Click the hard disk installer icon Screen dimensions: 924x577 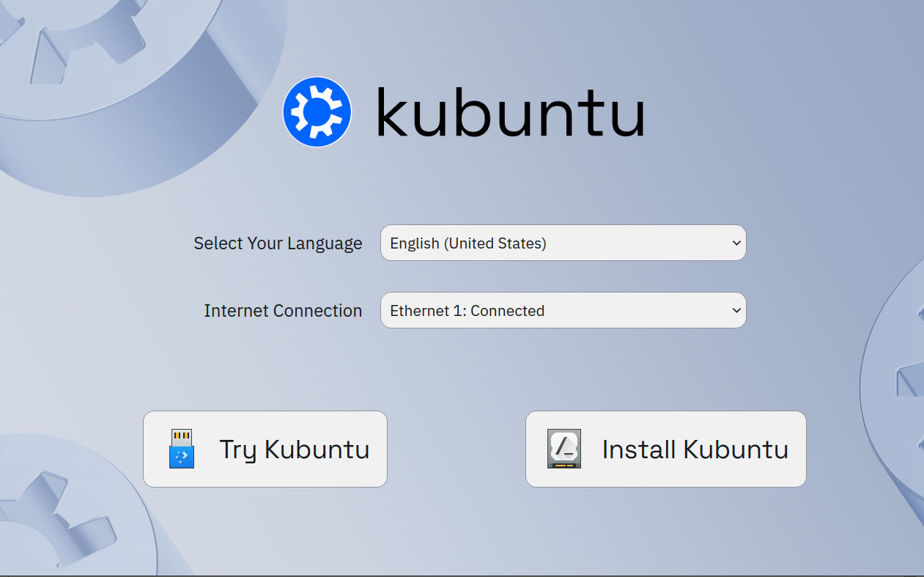(564, 449)
